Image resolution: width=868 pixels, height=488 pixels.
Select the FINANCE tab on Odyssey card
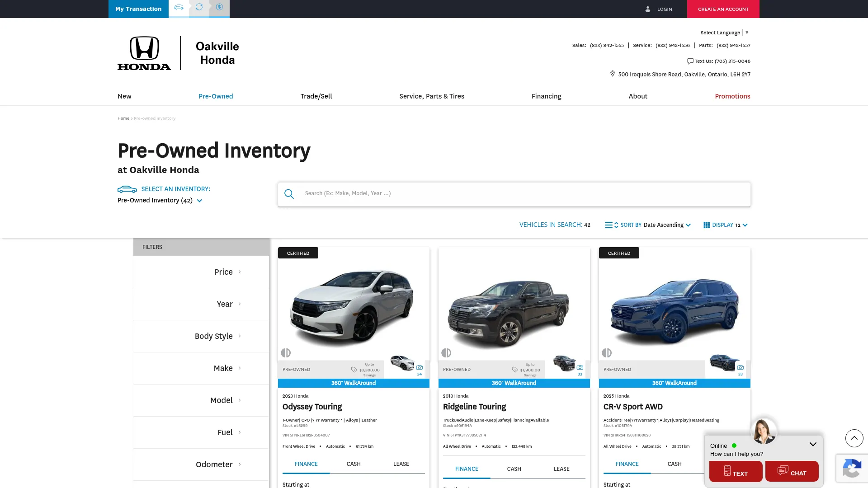point(306,464)
